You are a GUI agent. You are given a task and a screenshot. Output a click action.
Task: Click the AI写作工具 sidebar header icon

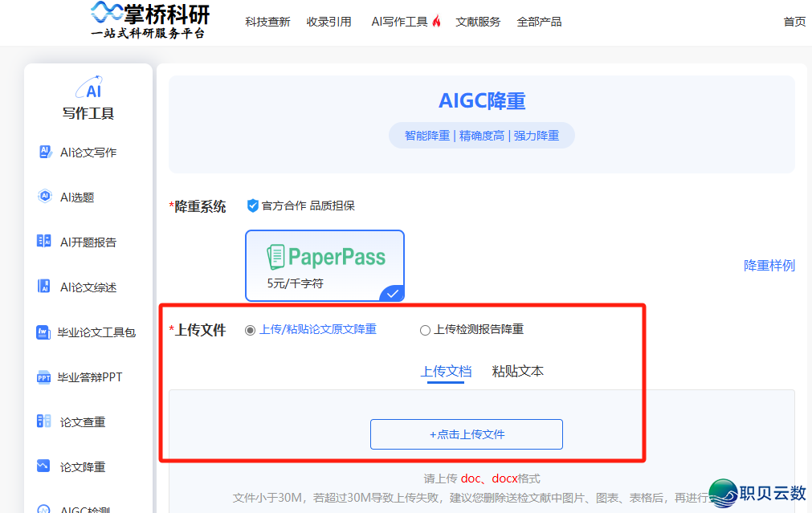click(x=90, y=87)
